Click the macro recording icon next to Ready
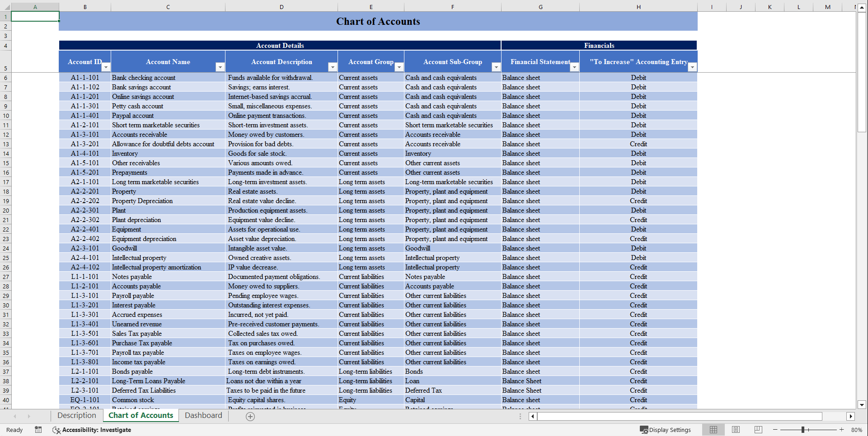Screen dimensions: 868x436 38,430
